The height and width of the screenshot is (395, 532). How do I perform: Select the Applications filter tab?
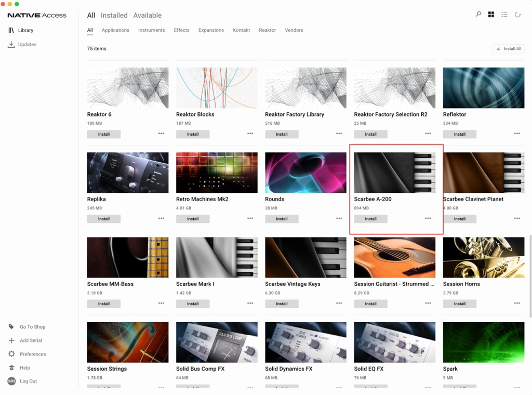click(115, 30)
